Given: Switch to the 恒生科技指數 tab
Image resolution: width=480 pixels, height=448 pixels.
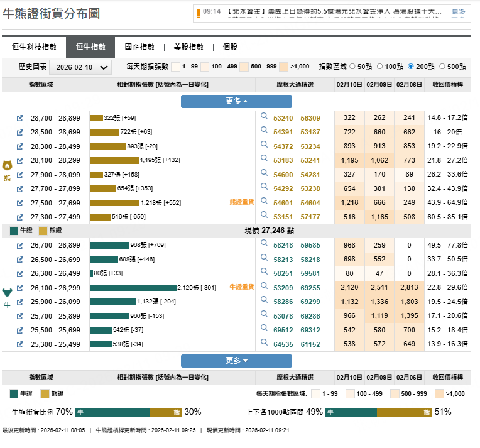Looking at the screenshot, I should pos(34,47).
